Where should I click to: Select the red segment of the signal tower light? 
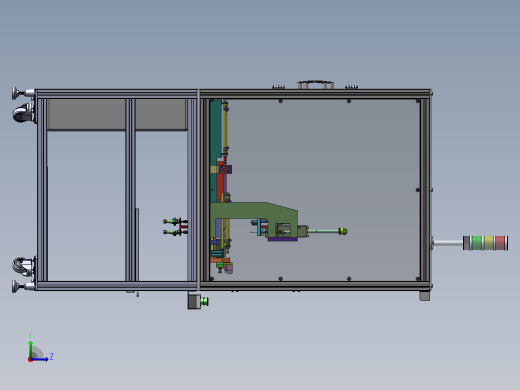(500, 243)
